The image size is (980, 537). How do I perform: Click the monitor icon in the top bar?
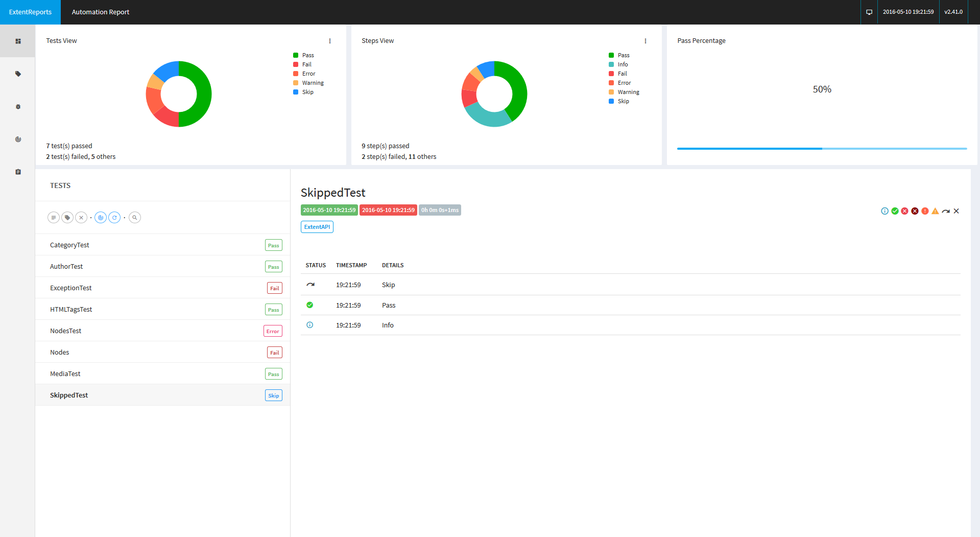point(869,12)
